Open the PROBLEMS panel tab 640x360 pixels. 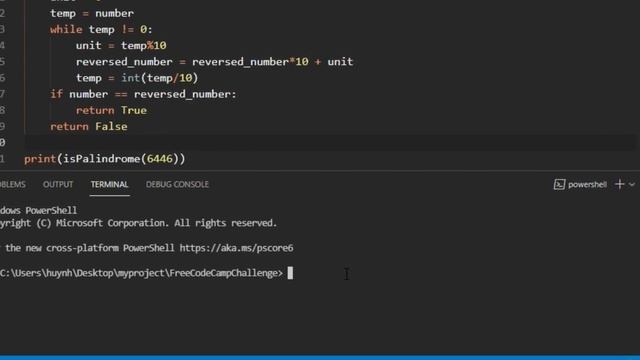coord(13,184)
